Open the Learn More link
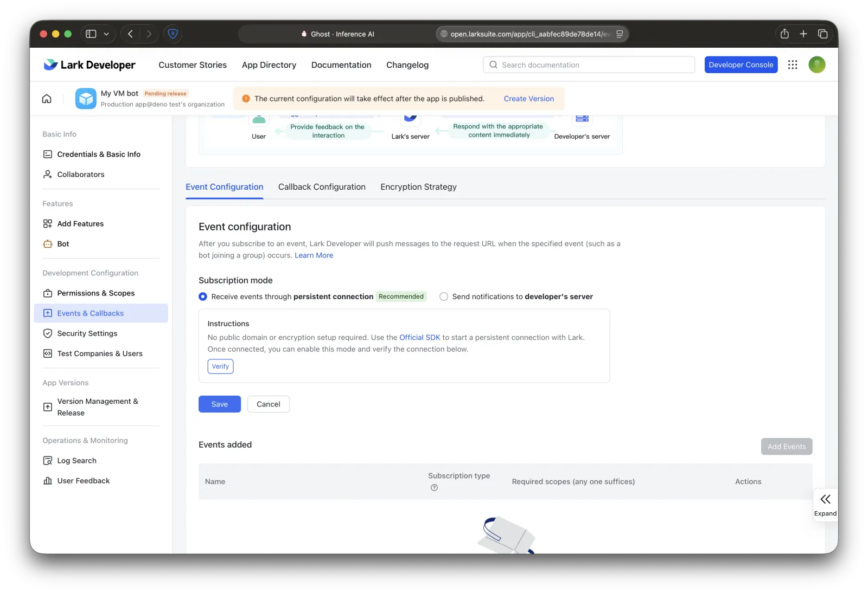This screenshot has width=868, height=593. point(314,255)
